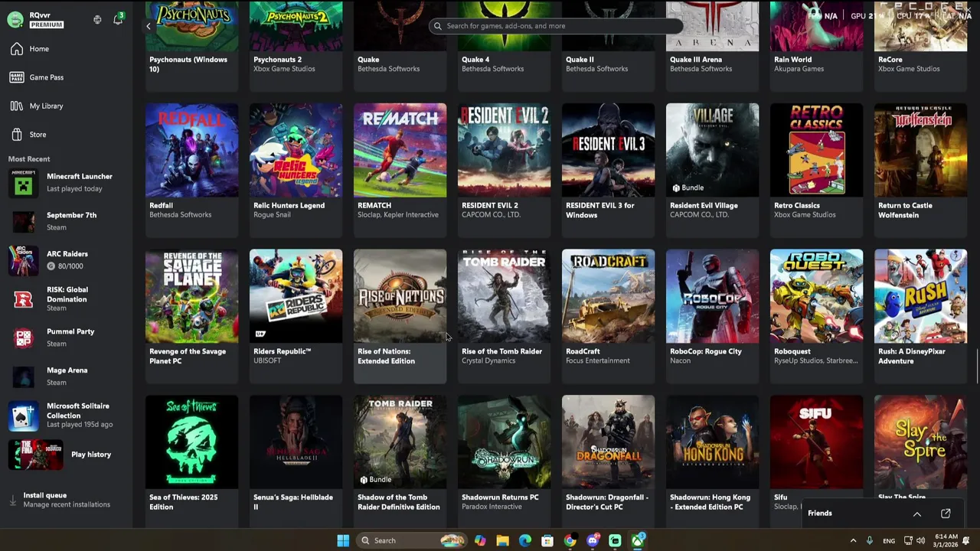Open Copilot from the taskbar
This screenshot has width=980, height=551.
tap(480, 540)
